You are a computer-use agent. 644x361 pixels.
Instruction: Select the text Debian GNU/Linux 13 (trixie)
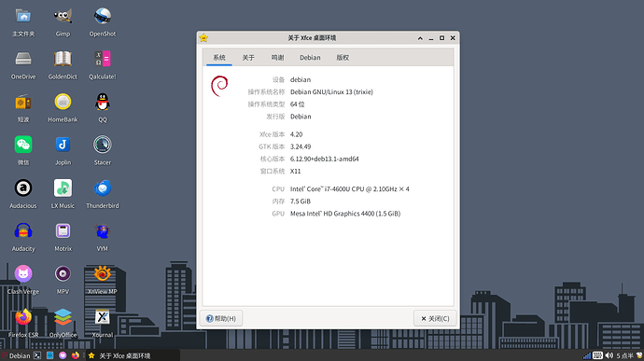click(x=331, y=92)
